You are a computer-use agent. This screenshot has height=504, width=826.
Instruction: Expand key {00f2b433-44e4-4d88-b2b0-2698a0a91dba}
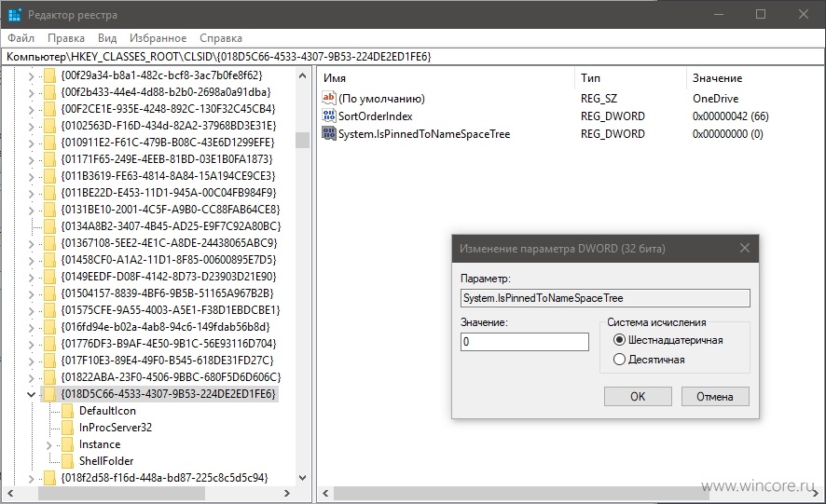tap(31, 92)
